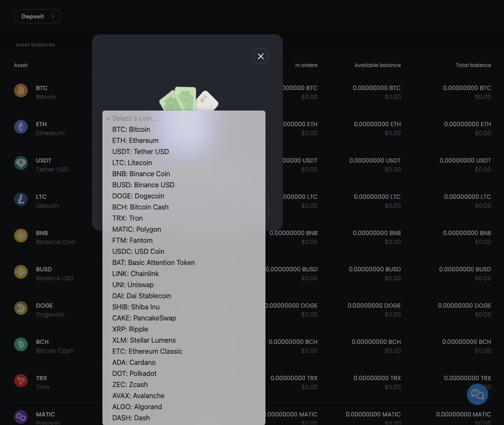Screen dimensions: 504x425
Task: Pick ETC: Ethereum Classic in dropdown
Action: pyautogui.click(x=184, y=351)
